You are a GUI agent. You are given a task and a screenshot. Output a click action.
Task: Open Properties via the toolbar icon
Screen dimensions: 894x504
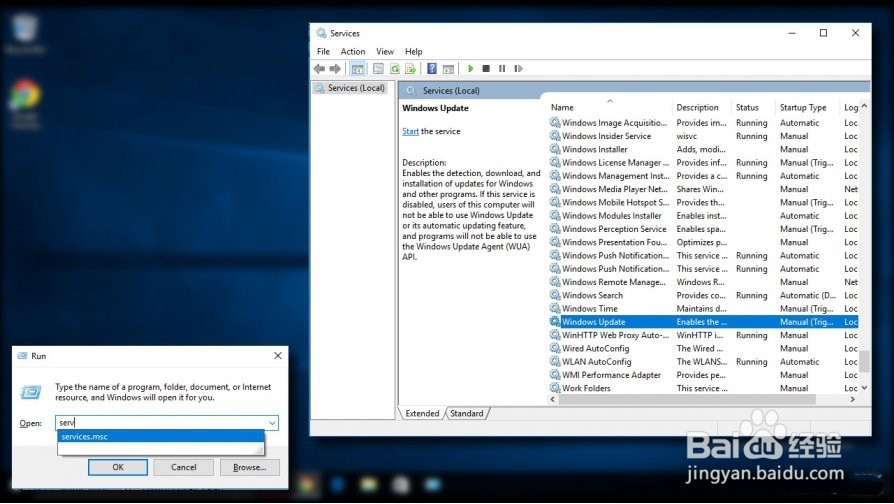click(x=378, y=69)
